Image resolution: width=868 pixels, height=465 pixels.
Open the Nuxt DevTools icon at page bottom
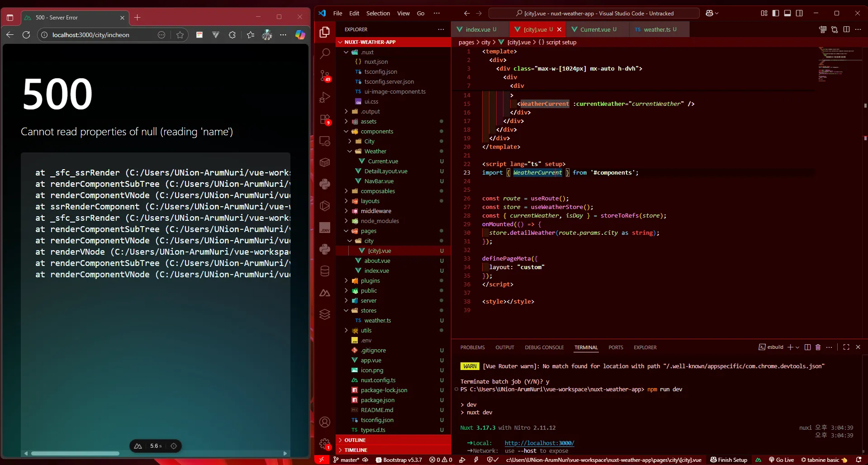click(x=138, y=446)
